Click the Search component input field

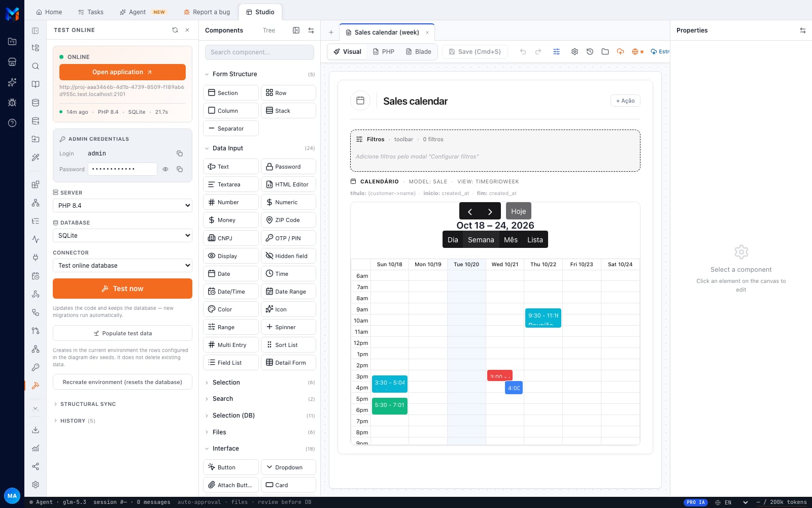[259, 52]
